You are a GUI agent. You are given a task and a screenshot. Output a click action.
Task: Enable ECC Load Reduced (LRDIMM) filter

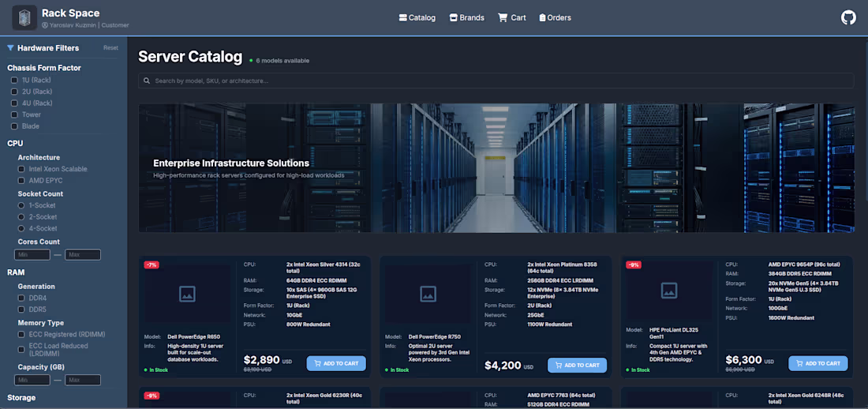tap(21, 350)
